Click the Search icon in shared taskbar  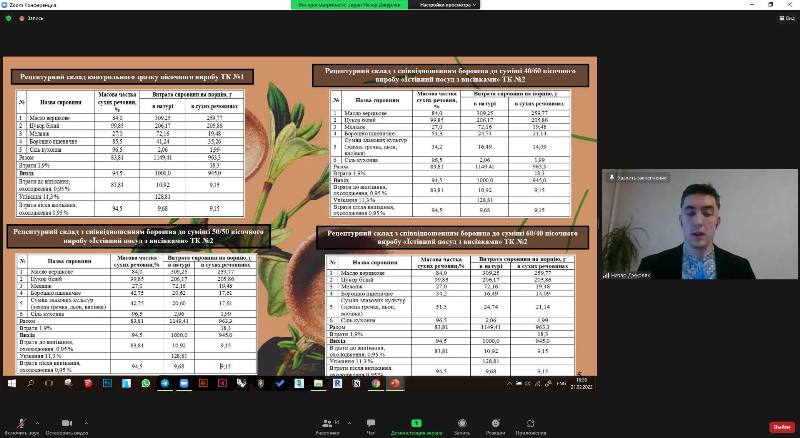pos(31,383)
